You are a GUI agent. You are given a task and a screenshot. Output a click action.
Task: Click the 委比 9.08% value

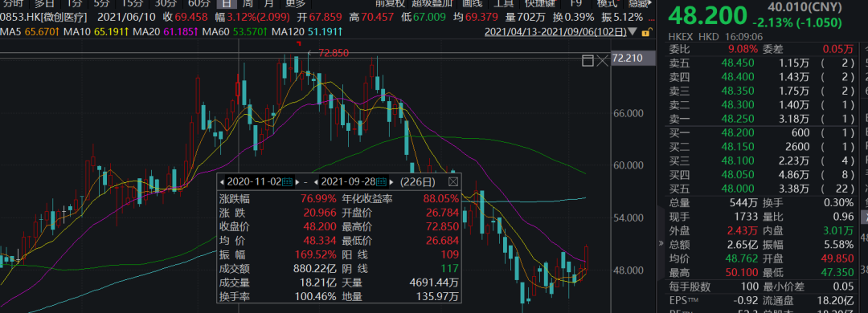click(743, 50)
